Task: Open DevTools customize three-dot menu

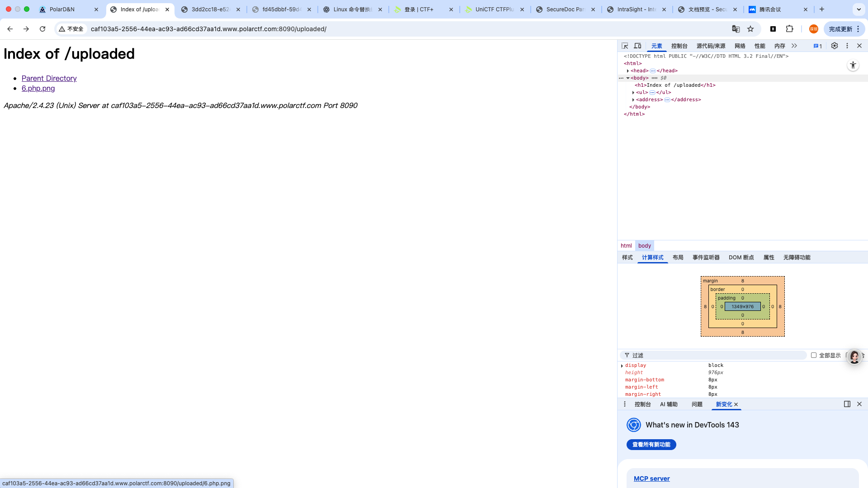Action: point(847,46)
